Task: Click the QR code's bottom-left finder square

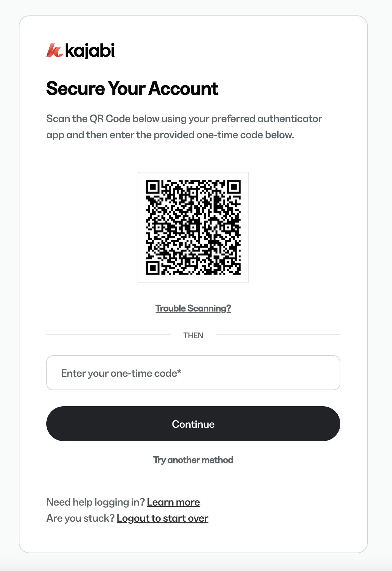Action: coord(152,268)
